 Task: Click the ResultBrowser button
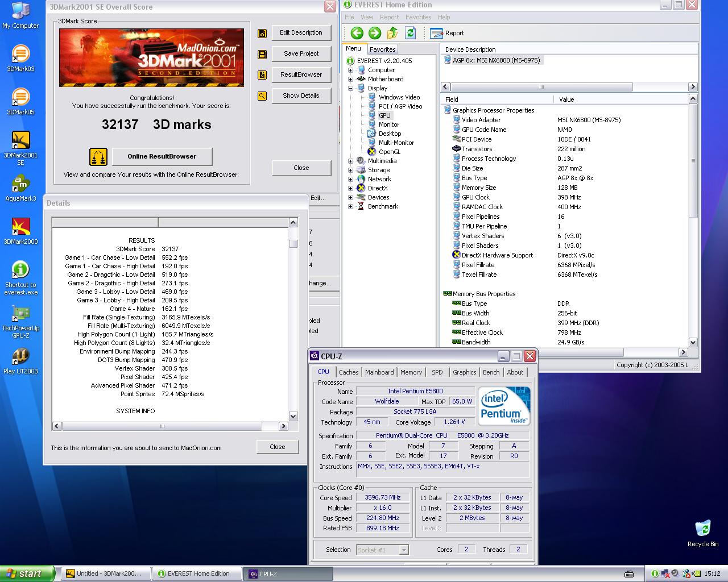[301, 75]
